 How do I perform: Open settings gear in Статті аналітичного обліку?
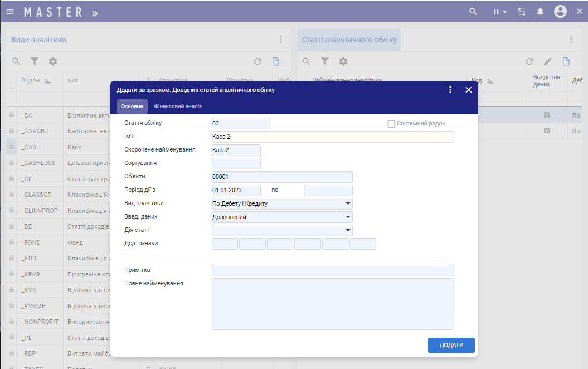click(x=343, y=61)
